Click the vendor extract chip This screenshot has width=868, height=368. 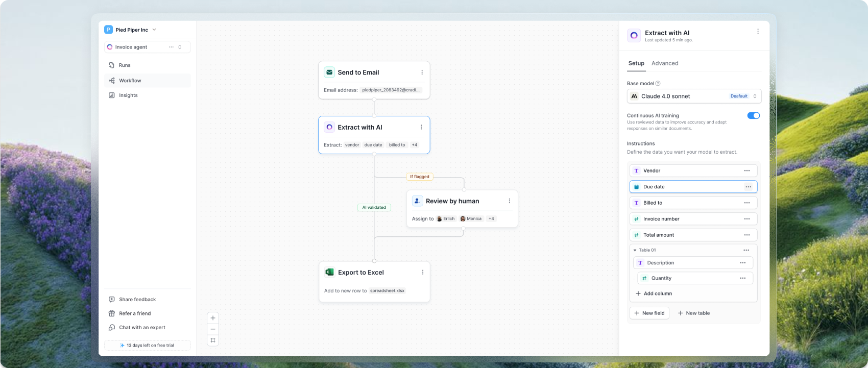pyautogui.click(x=352, y=145)
